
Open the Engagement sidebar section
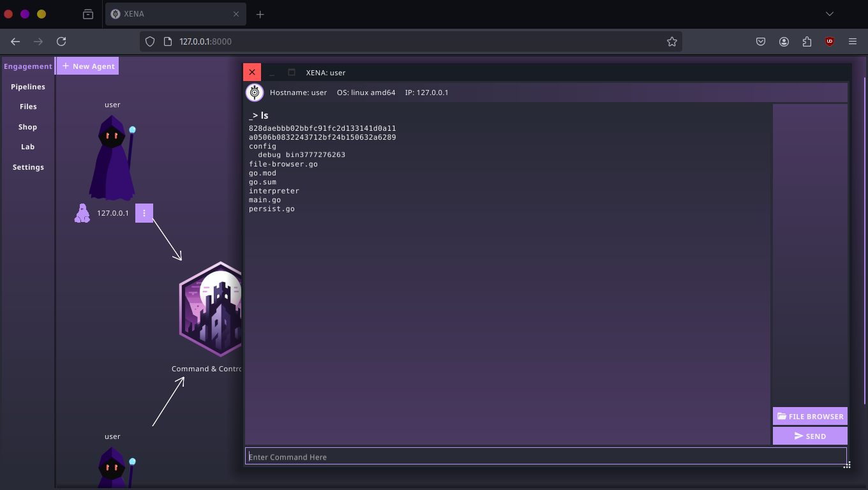click(x=28, y=66)
